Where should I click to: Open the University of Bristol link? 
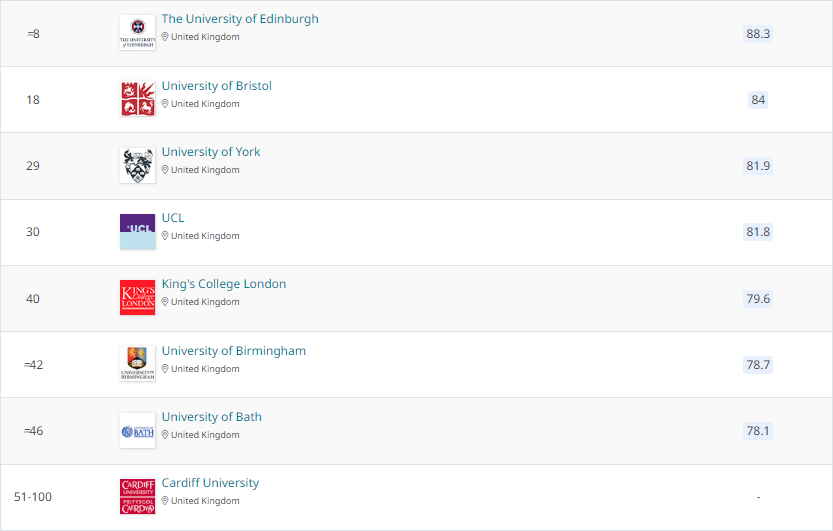click(x=216, y=86)
